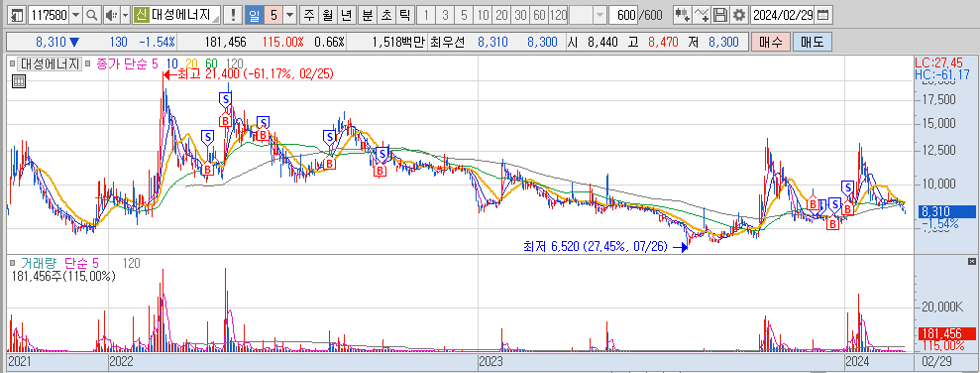Click the 매도 sell button
This screenshot has width=980, height=373.
point(812,42)
